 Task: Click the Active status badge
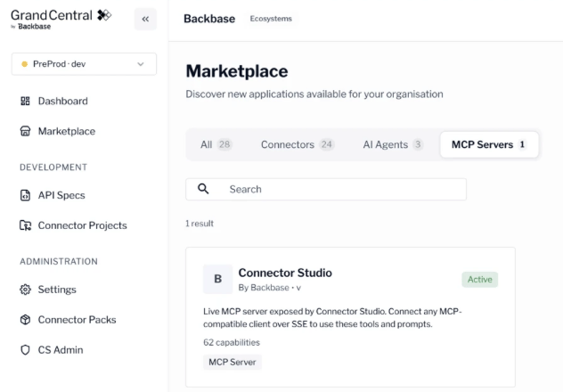(479, 280)
